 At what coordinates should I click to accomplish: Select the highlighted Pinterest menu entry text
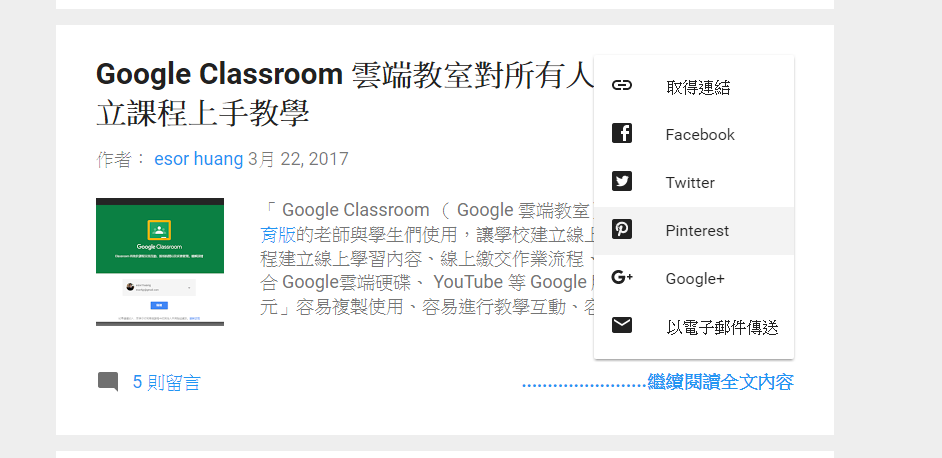[x=697, y=231]
